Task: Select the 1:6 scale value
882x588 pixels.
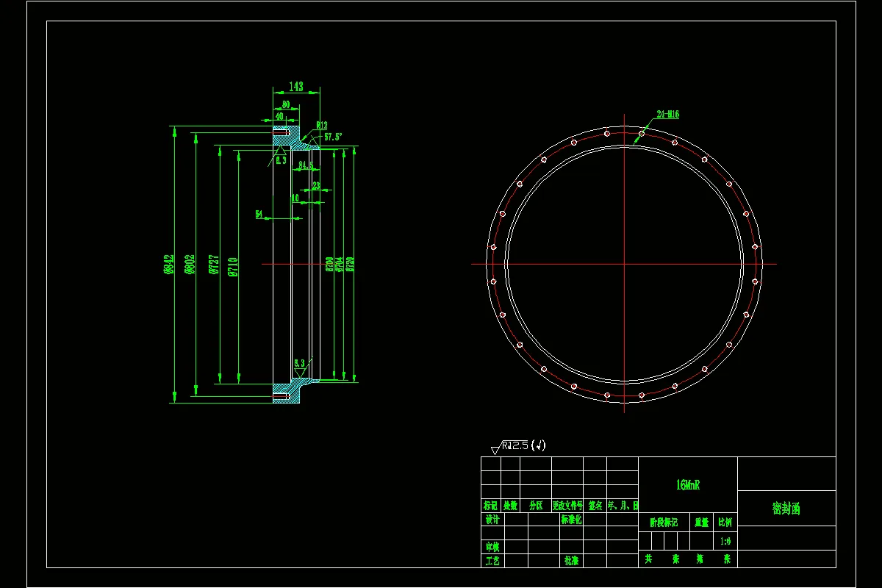Action: coord(725,541)
